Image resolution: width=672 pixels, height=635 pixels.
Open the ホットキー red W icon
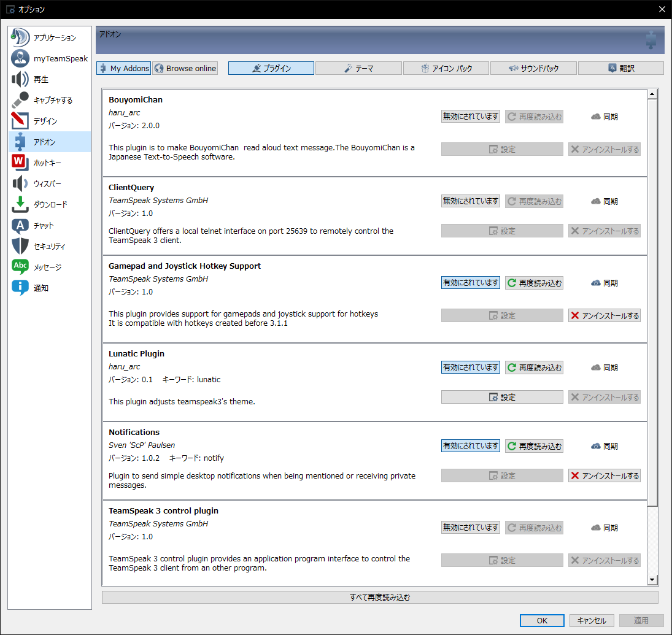(x=20, y=163)
